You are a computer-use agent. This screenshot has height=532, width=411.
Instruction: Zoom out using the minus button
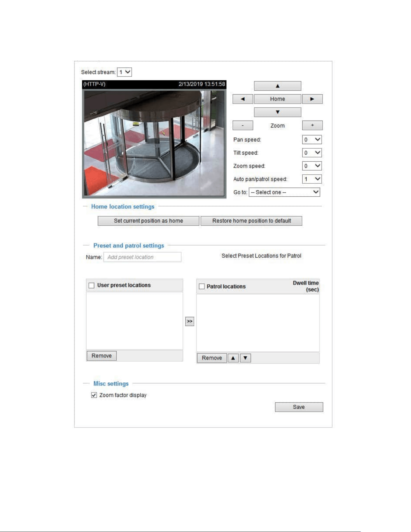click(x=243, y=125)
